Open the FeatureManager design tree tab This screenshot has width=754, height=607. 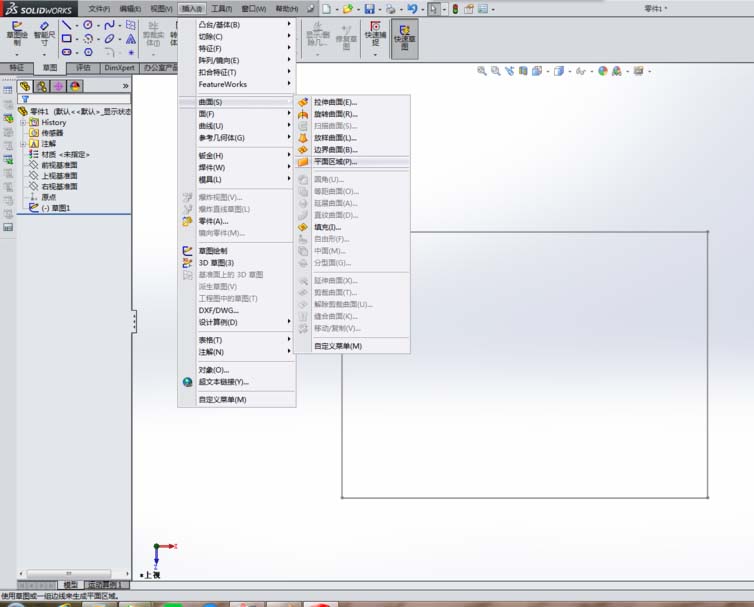click(x=25, y=86)
